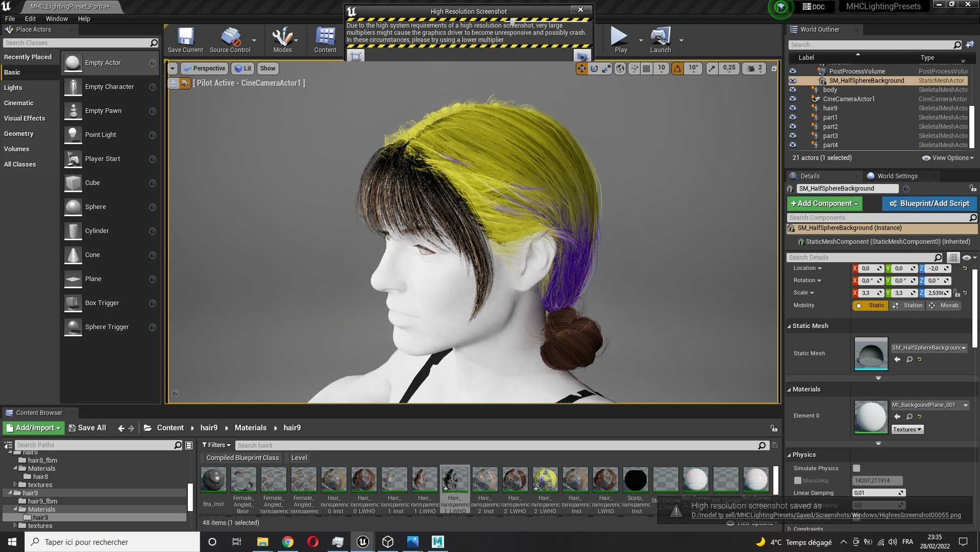Open camera speed setting in viewport
This screenshot has width=980, height=552.
pos(755,68)
